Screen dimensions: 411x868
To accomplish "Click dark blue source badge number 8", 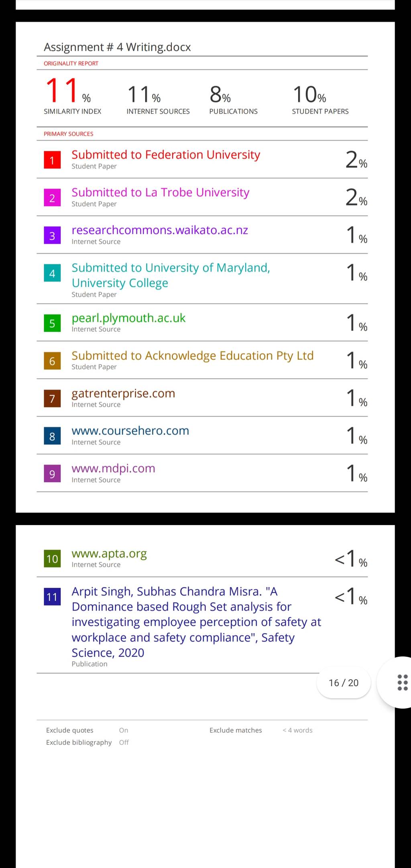I will [x=52, y=436].
